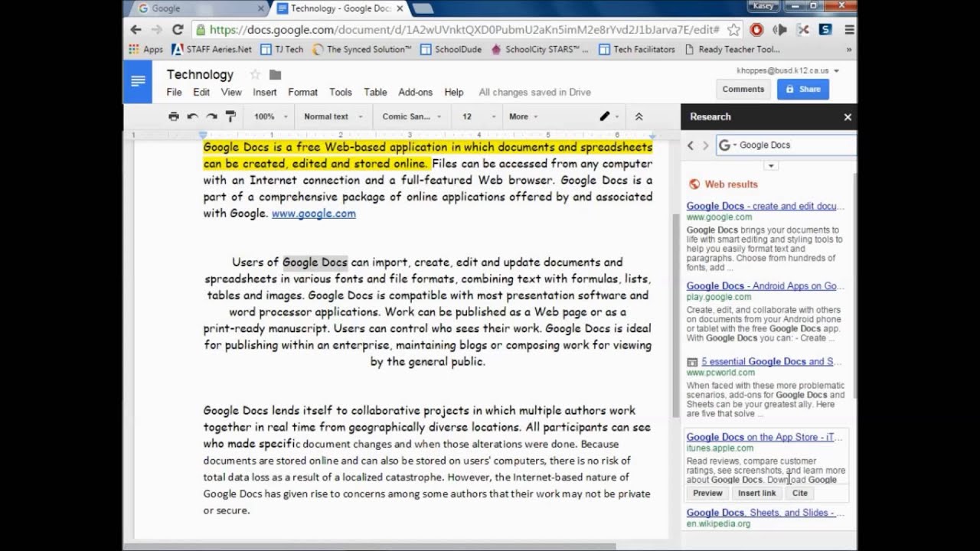Image resolution: width=980 pixels, height=551 pixels.
Task: Open Comic Sans font dropdown
Action: pyautogui.click(x=412, y=116)
